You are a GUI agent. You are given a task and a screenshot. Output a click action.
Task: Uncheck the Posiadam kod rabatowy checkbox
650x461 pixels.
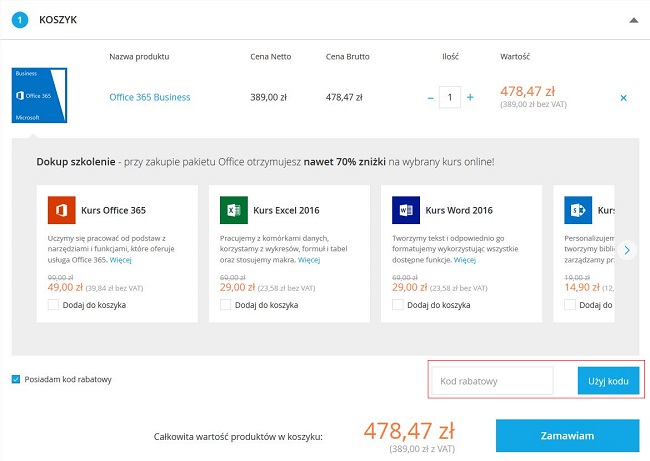pyautogui.click(x=16, y=379)
